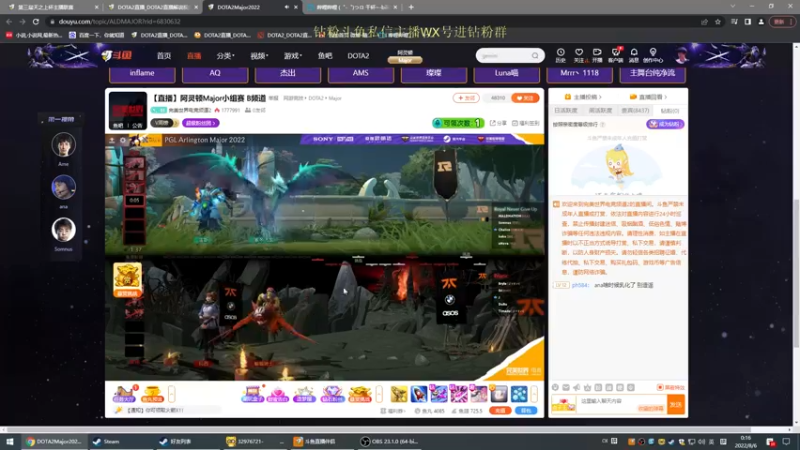Open the Follow (关注) heart icon in header
Screen dimensions: 800x450
click(x=579, y=55)
